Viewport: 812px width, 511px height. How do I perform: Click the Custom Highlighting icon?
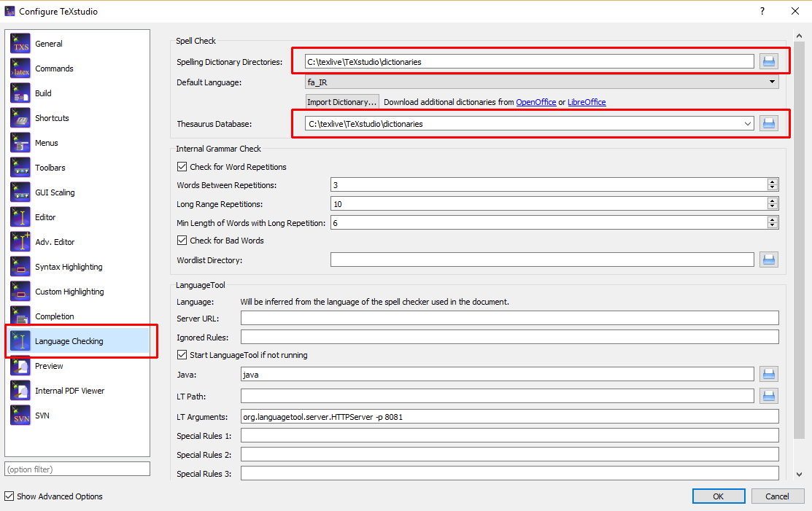pos(20,291)
